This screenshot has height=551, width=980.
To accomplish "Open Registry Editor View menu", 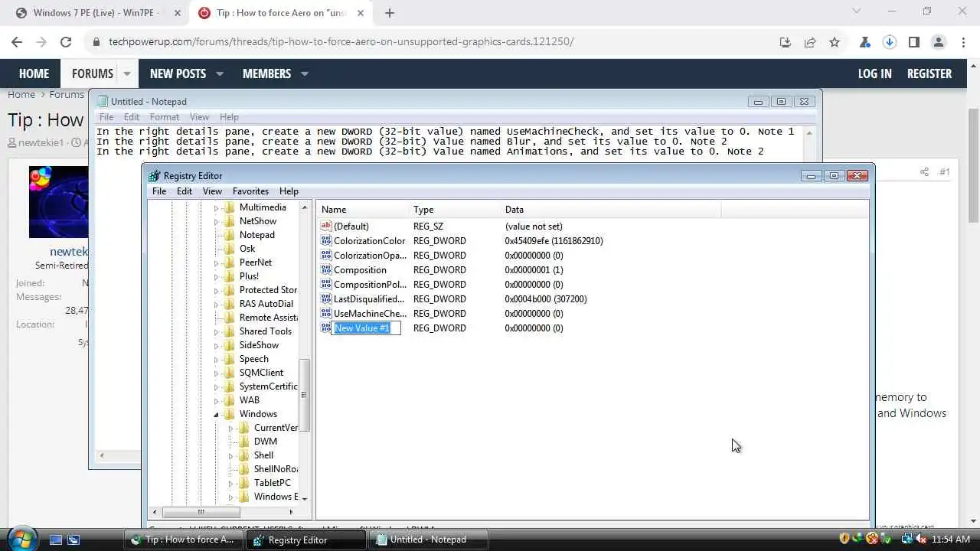I will (x=212, y=191).
